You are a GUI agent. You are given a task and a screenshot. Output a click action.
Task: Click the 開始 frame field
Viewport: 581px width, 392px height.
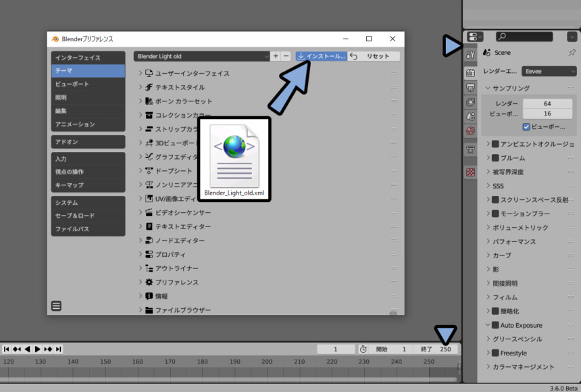pos(390,349)
